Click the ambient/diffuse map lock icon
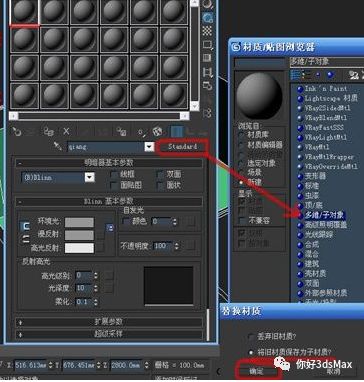Viewport: 364px width, 382px height. pyautogui.click(x=110, y=228)
